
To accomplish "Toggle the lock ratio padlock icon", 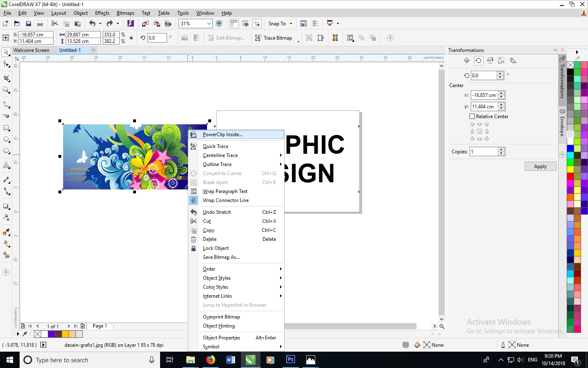I will coord(131,38).
